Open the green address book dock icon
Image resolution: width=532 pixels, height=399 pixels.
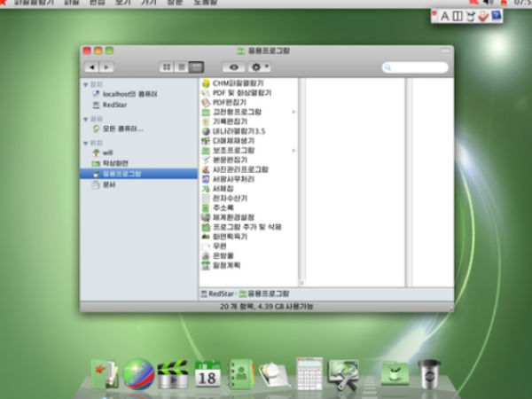[241, 374]
